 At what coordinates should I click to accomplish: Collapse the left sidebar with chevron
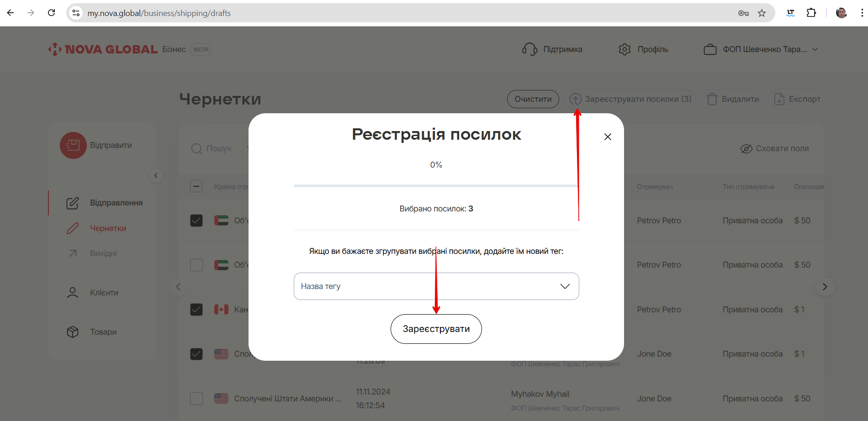coord(156,176)
